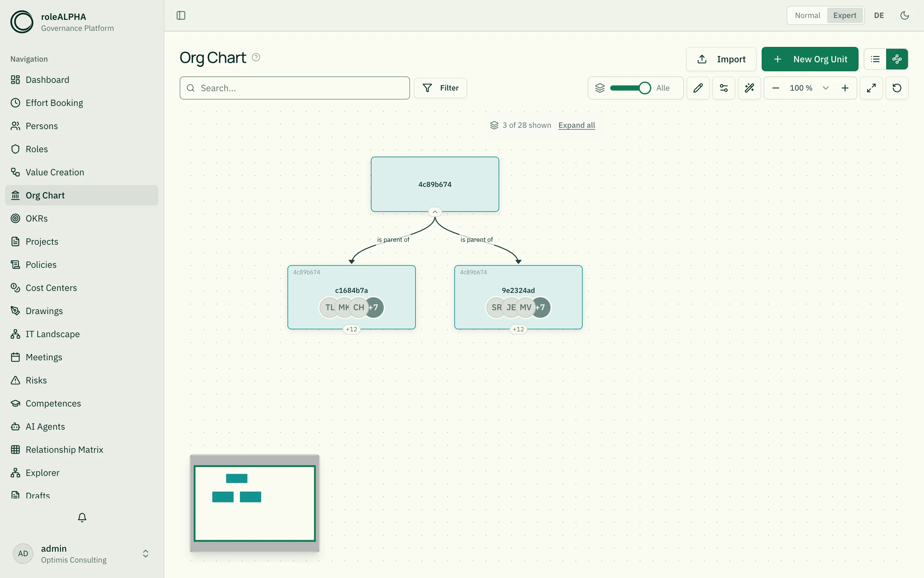Zoom out with minus button
This screenshot has height=578, width=924.
pos(775,88)
